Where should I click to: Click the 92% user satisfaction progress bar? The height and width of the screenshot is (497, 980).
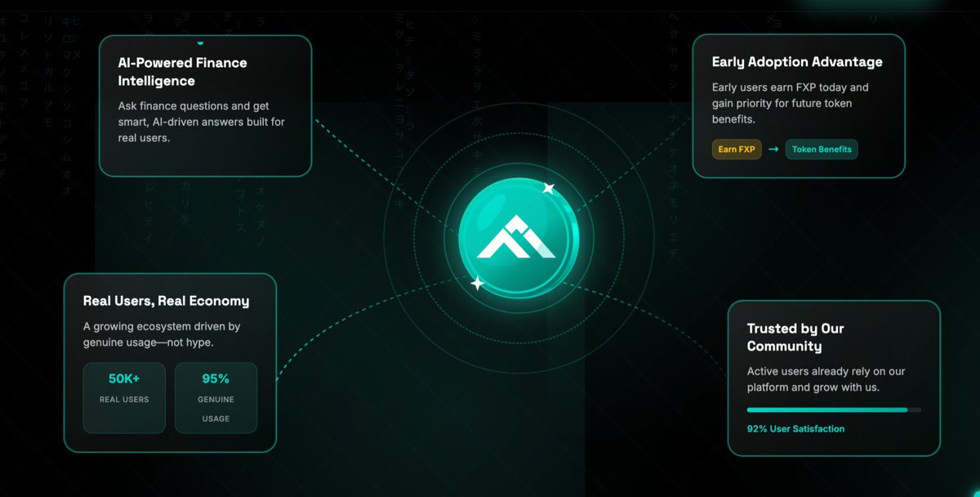(x=834, y=410)
